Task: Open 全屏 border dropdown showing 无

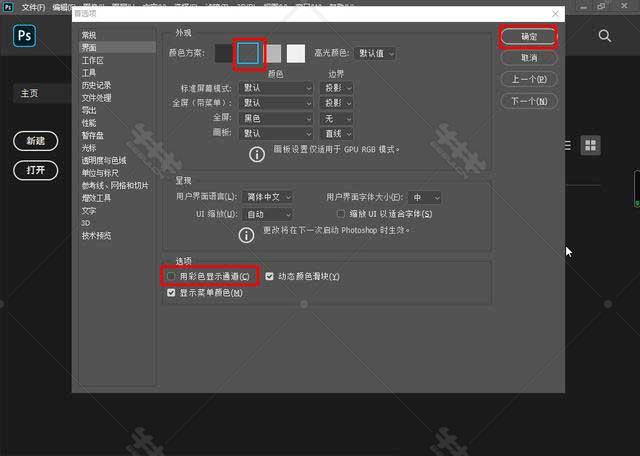Action: (x=337, y=118)
